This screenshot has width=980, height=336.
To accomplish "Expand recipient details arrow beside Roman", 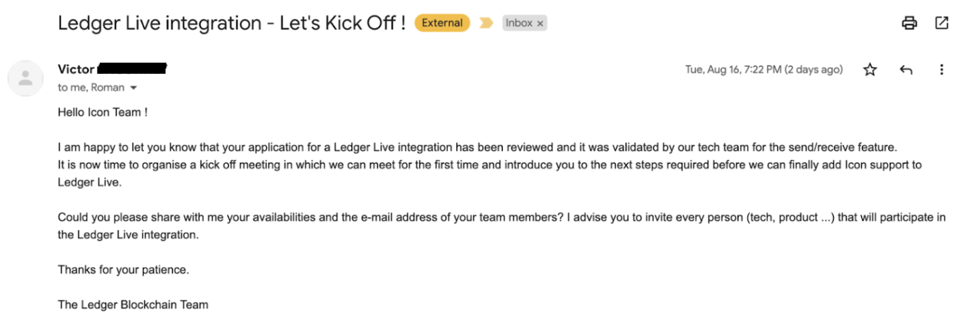I will pyautogui.click(x=134, y=88).
